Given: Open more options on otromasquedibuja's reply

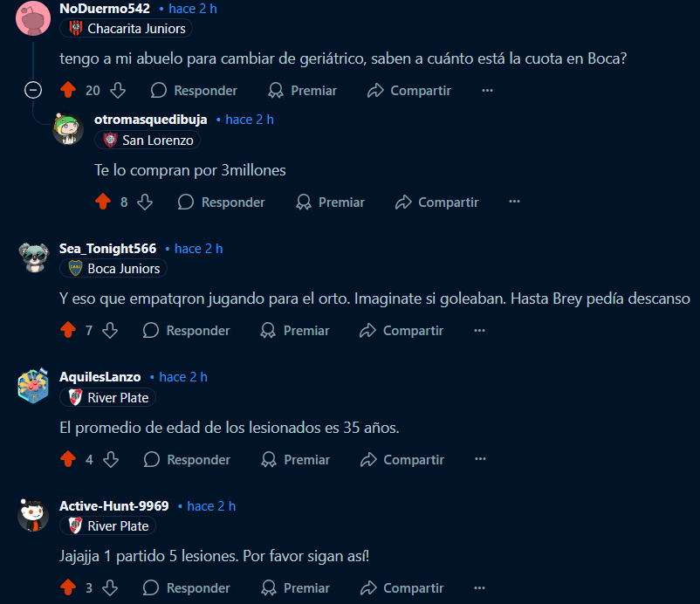Looking at the screenshot, I should pos(514,202).
